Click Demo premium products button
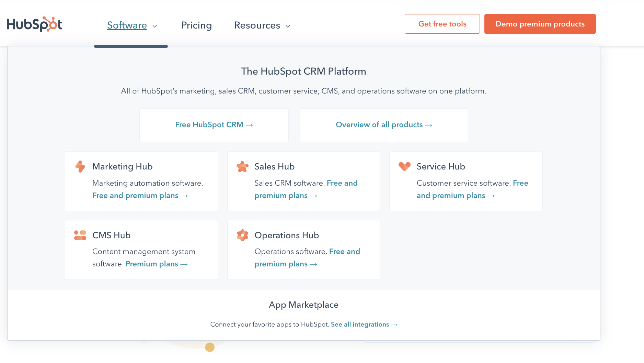The height and width of the screenshot is (363, 644). pyautogui.click(x=540, y=24)
